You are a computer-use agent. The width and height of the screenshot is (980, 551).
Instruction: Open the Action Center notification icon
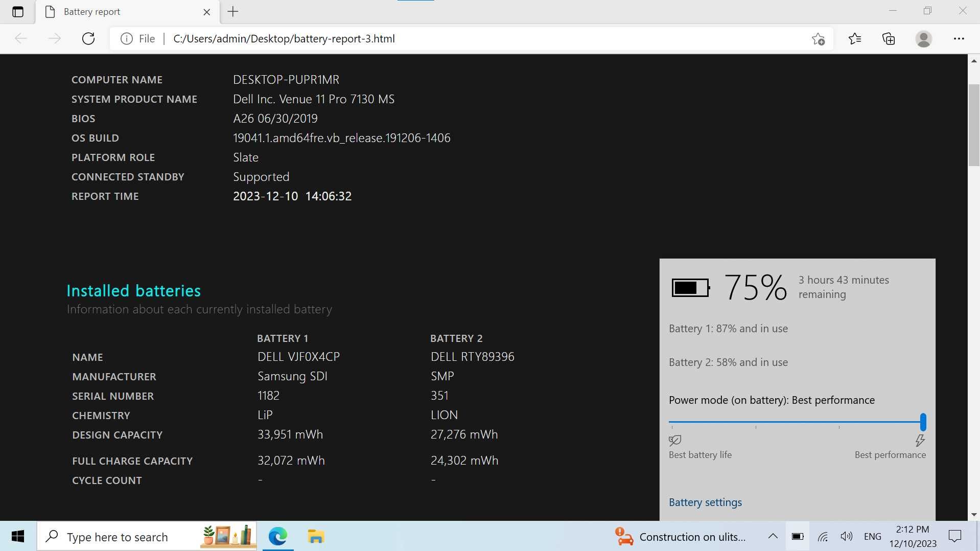click(954, 536)
